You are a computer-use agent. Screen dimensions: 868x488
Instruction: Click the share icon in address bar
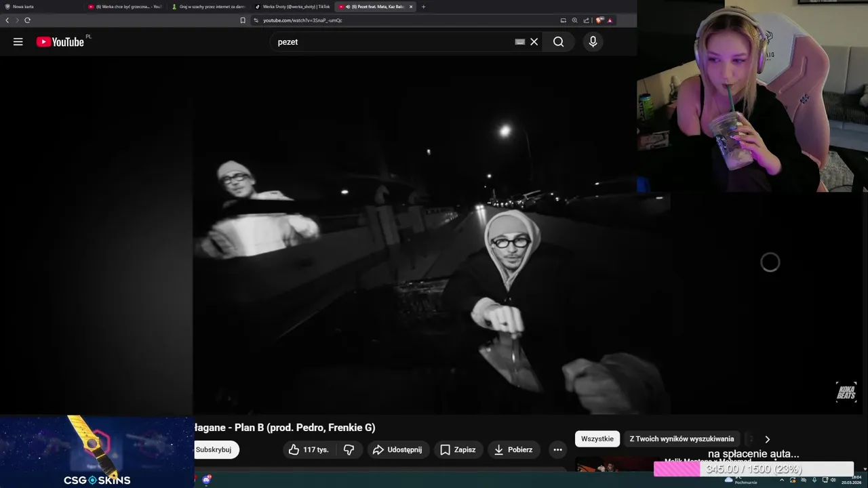tap(587, 20)
